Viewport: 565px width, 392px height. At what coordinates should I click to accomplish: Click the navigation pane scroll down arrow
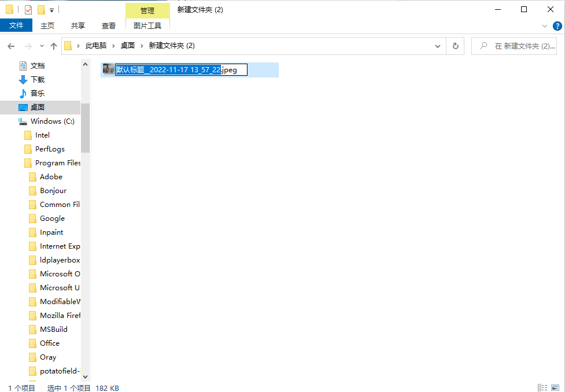(86, 377)
